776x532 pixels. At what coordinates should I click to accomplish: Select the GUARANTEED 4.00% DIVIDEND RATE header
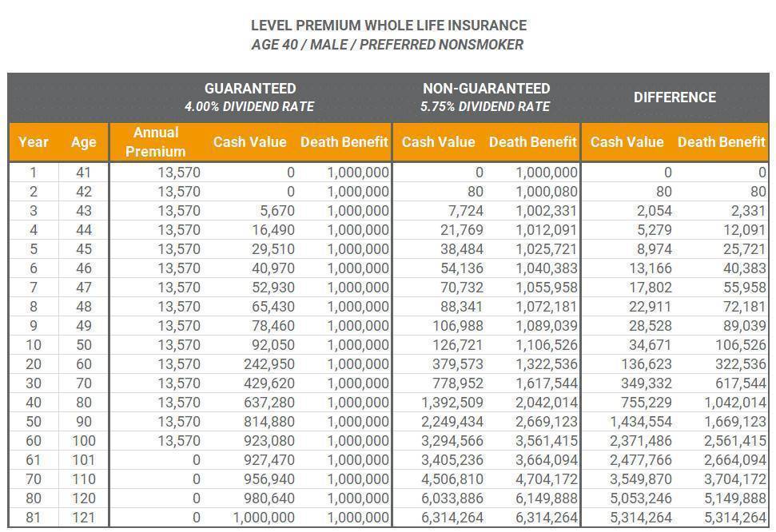coord(250,97)
